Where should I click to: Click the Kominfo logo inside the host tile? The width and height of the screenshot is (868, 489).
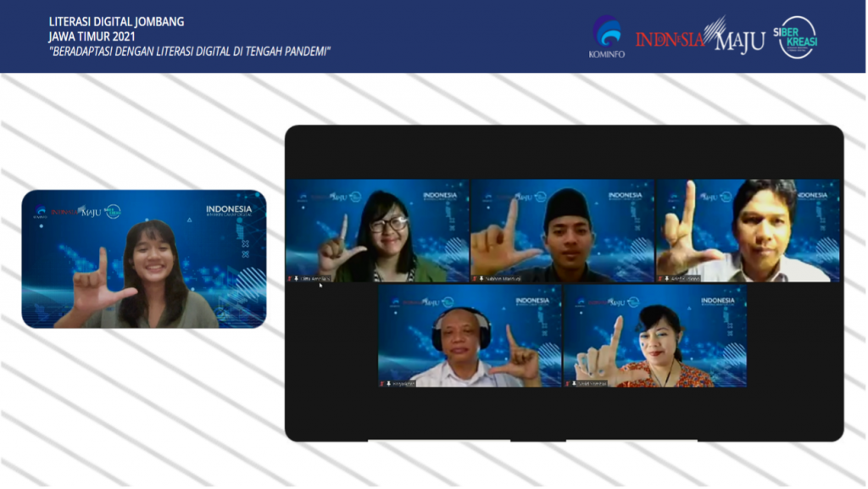(40, 212)
